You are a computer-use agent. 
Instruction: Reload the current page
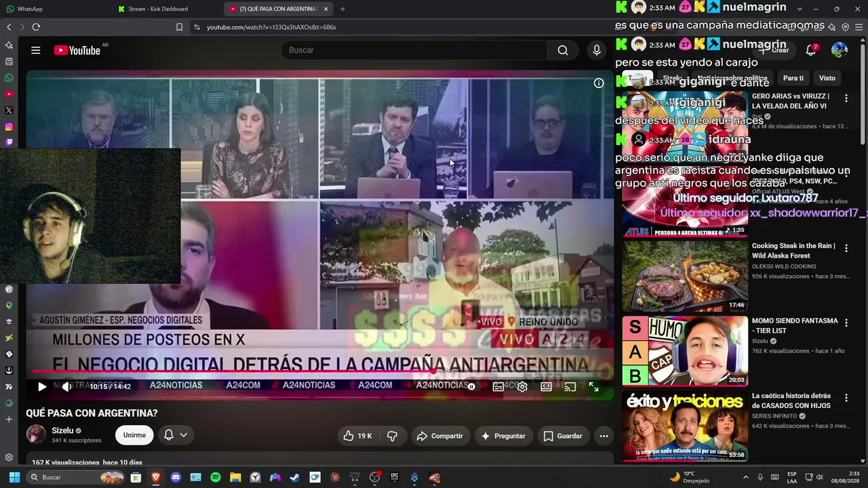click(x=36, y=27)
